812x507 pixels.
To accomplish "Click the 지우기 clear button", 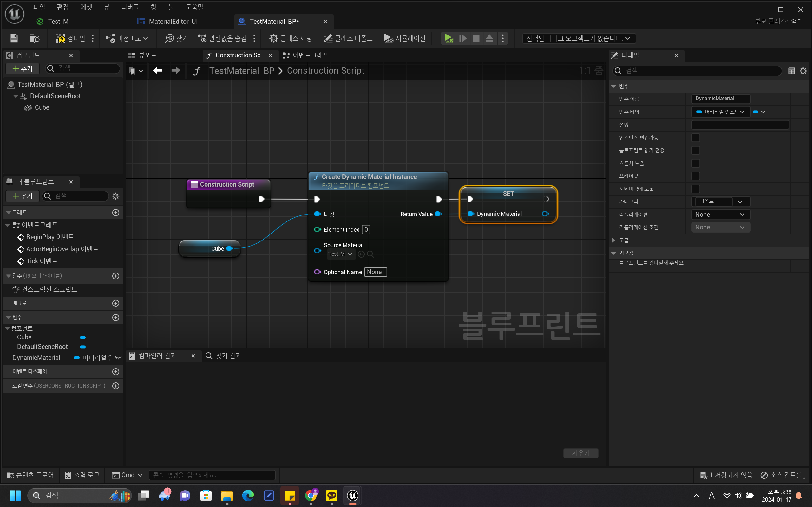I will [580, 453].
